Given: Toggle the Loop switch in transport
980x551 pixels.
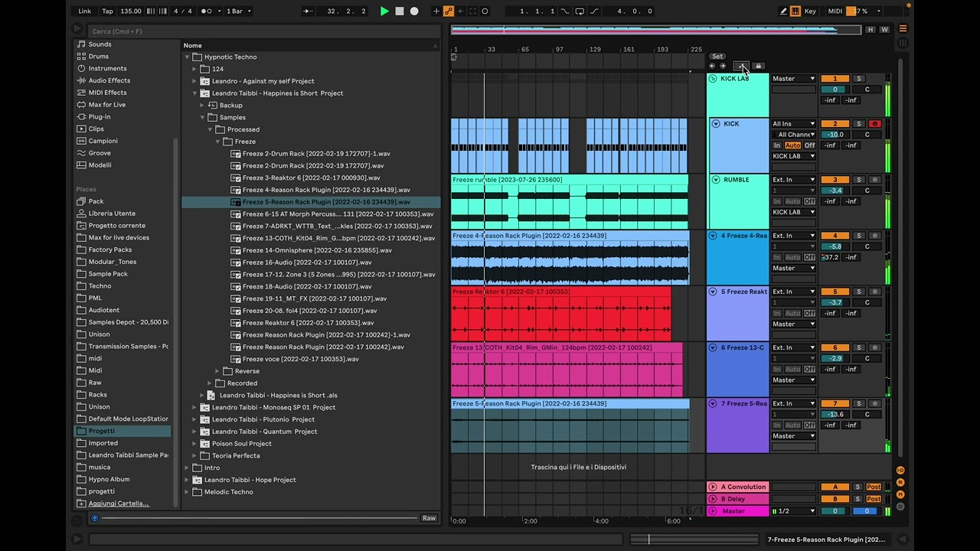Looking at the screenshot, I should point(580,11).
